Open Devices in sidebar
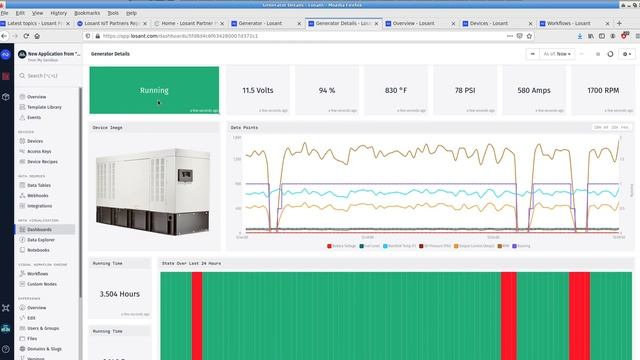This screenshot has width=640, height=360. click(x=35, y=141)
